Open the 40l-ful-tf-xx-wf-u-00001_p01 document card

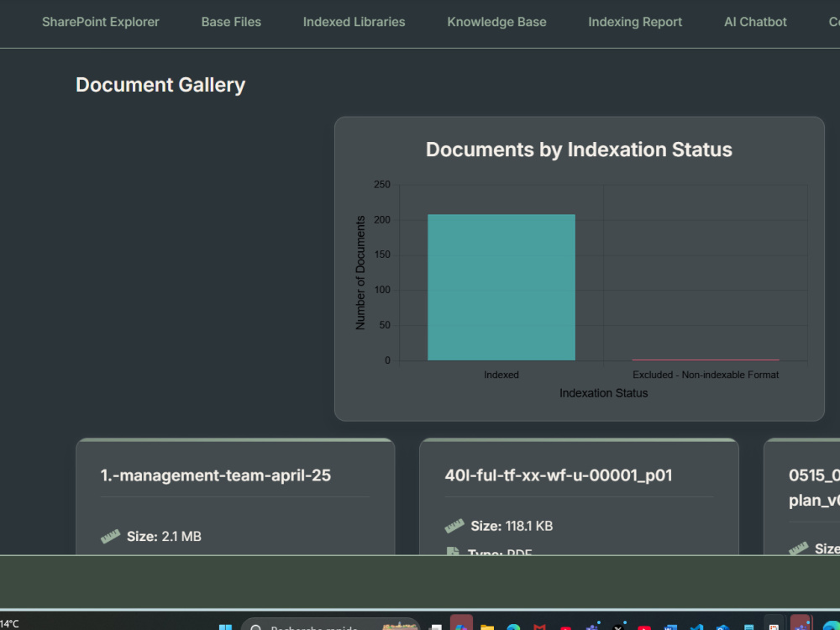click(x=579, y=496)
